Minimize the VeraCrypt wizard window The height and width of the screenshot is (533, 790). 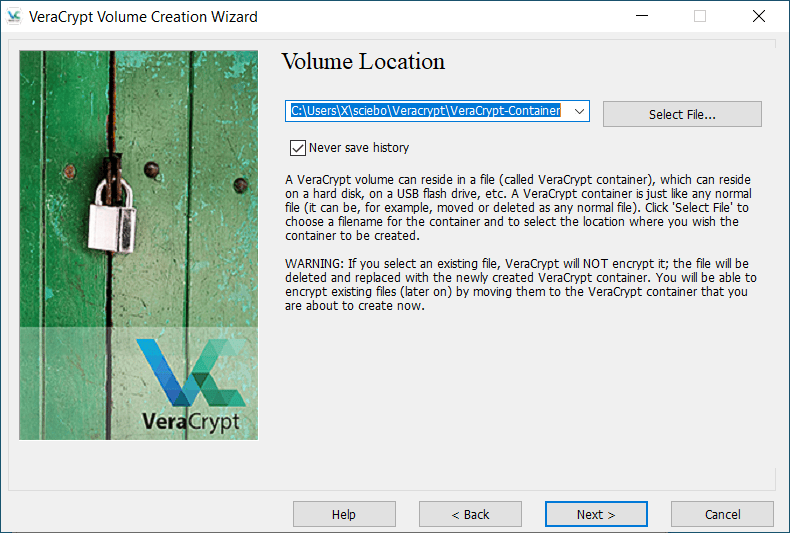[642, 16]
